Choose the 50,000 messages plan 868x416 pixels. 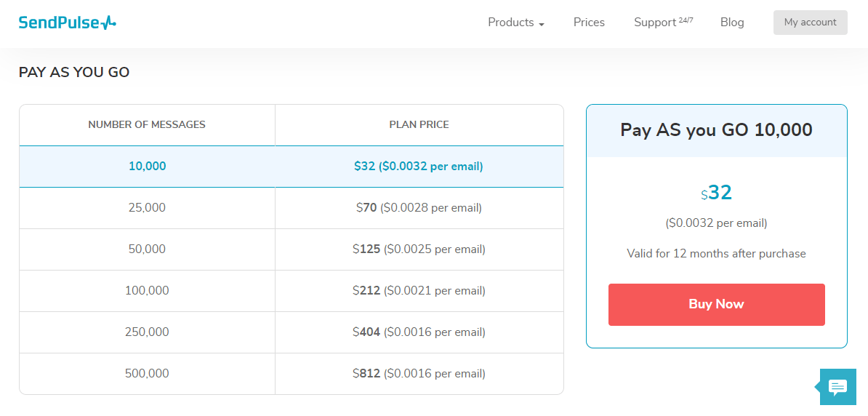pyautogui.click(x=147, y=249)
